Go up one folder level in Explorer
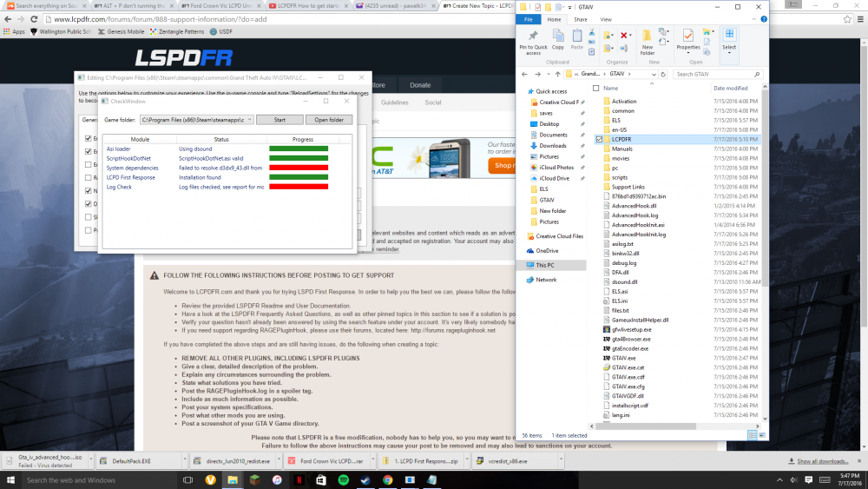 pyautogui.click(x=557, y=74)
